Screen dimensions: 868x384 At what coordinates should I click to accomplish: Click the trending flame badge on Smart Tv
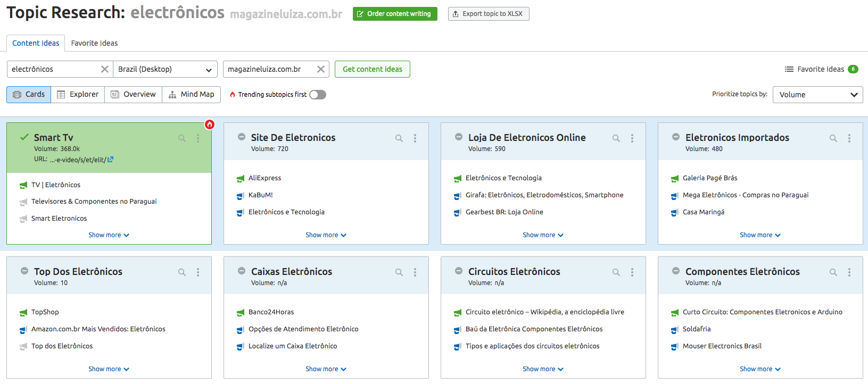pyautogui.click(x=210, y=124)
